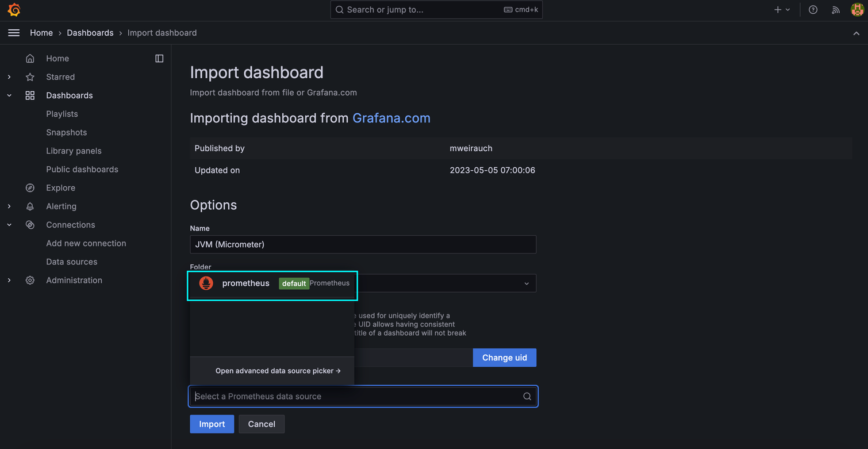Open the hamburger navigation menu

coord(14,33)
